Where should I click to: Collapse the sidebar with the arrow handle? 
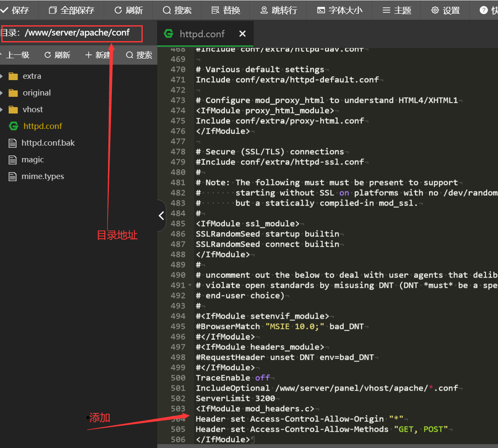pyautogui.click(x=161, y=215)
